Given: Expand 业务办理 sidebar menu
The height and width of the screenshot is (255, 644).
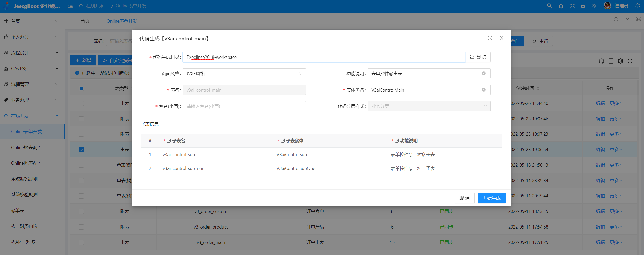Looking at the screenshot, I should [32, 100].
